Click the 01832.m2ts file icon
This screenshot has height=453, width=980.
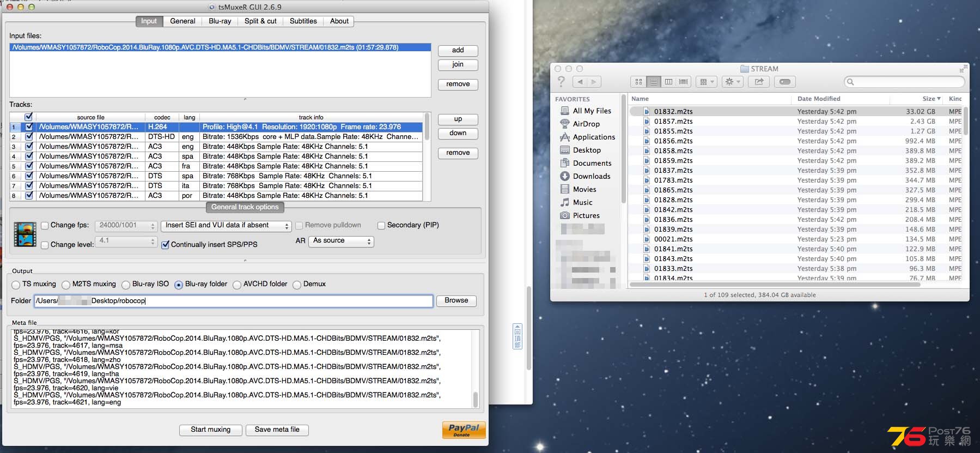pos(647,111)
